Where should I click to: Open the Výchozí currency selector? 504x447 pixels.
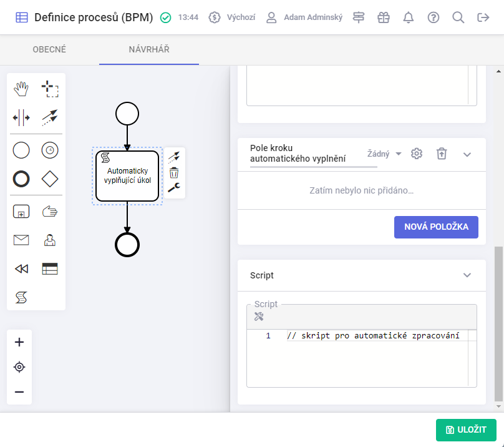[232, 17]
